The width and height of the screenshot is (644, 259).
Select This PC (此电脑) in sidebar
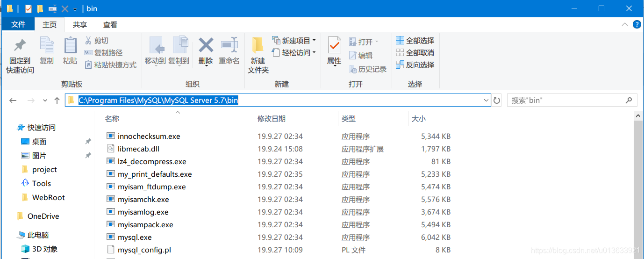(33, 235)
